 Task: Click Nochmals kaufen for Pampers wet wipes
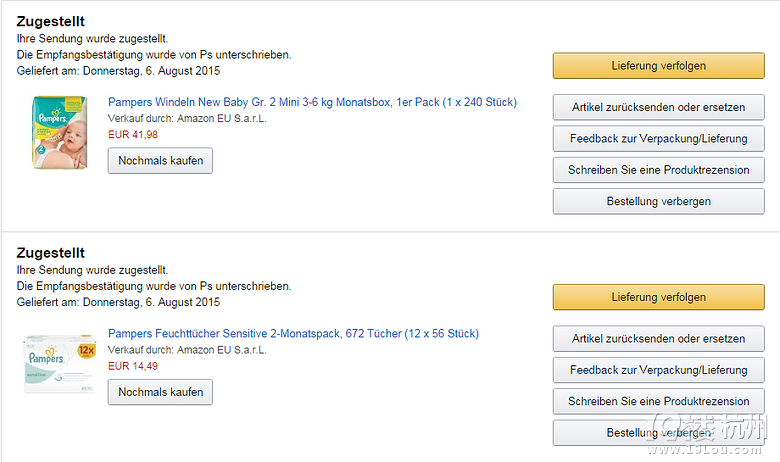160,392
